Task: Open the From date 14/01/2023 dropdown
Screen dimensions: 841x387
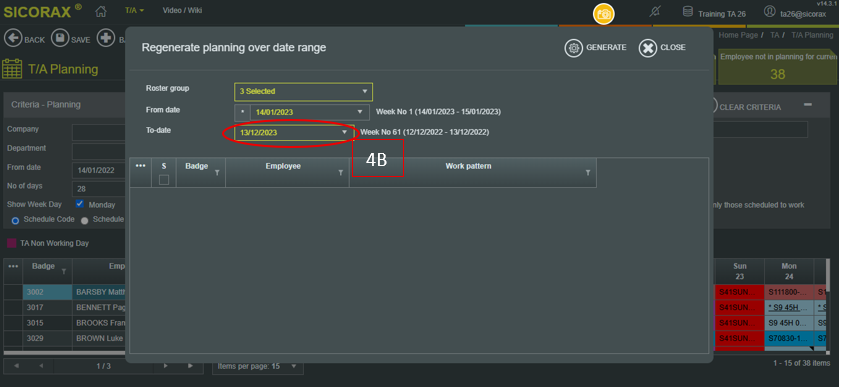Action: pyautogui.click(x=309, y=113)
